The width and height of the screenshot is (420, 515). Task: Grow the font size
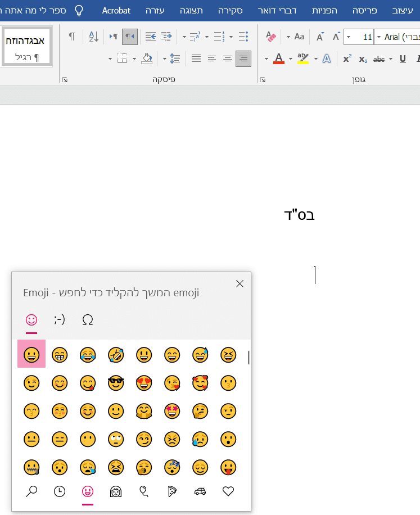pyautogui.click(x=336, y=37)
